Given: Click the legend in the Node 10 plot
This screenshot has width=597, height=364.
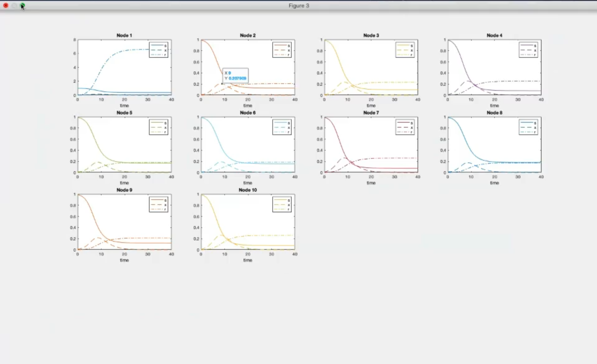Looking at the screenshot, I should (x=282, y=204).
